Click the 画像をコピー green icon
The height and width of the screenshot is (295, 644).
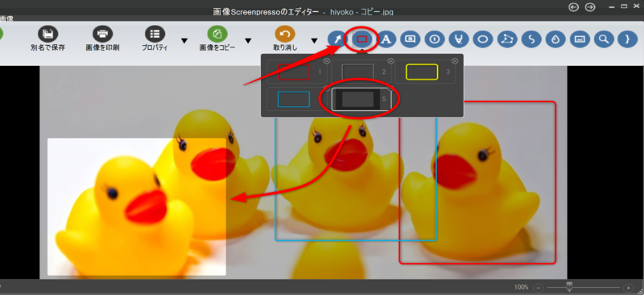point(217,34)
